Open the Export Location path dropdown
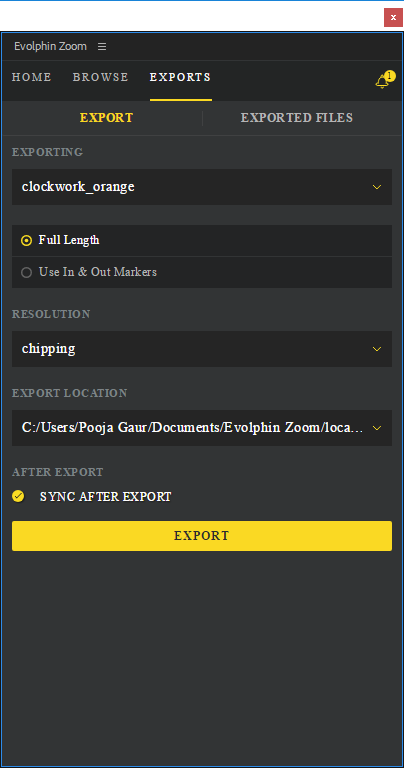This screenshot has height=768, width=404. pyautogui.click(x=202, y=428)
